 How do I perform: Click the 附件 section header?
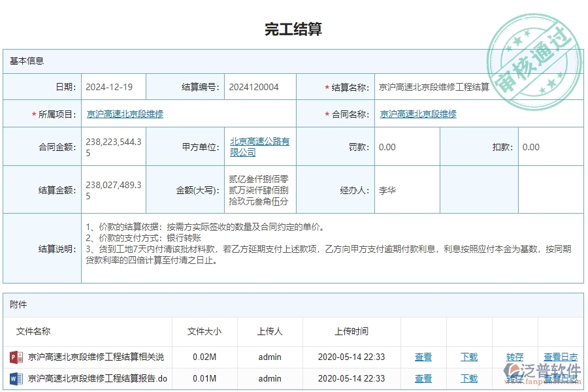pos(18,304)
